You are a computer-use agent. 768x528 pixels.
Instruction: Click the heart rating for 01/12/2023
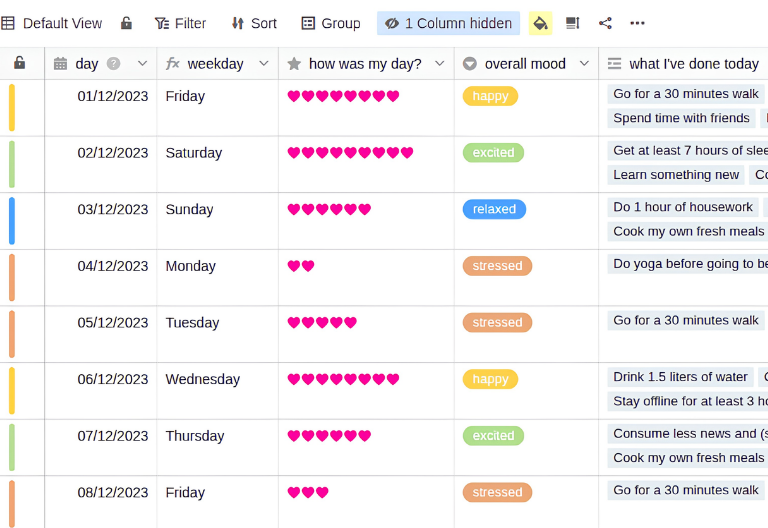[343, 96]
